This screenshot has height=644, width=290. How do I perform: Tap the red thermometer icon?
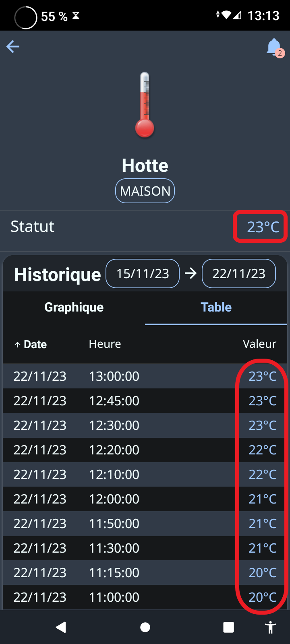pyautogui.click(x=145, y=105)
